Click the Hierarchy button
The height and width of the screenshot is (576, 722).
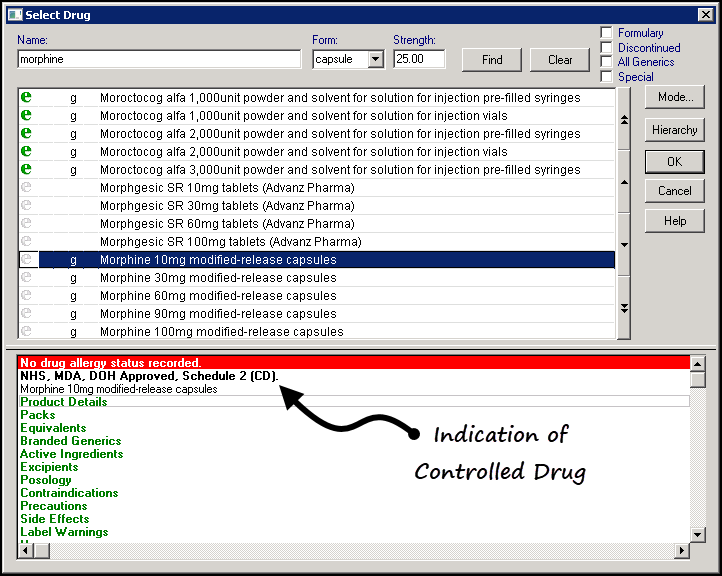[675, 130]
